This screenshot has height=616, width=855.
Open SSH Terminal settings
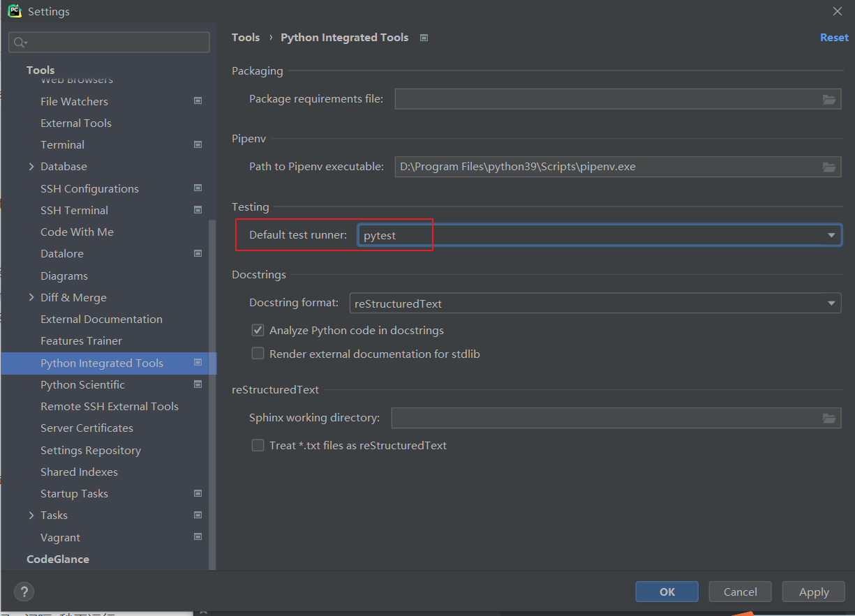coord(74,210)
